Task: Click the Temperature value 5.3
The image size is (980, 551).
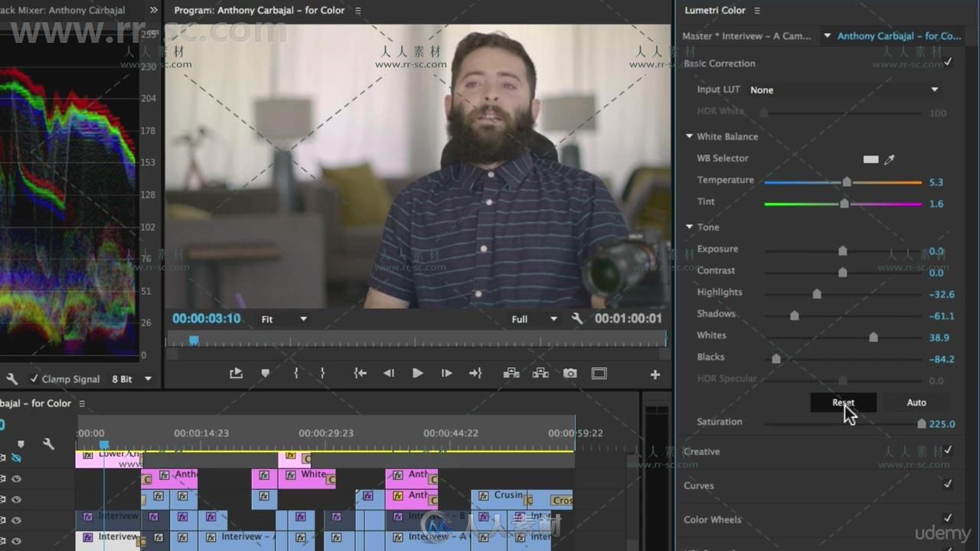Action: [936, 182]
